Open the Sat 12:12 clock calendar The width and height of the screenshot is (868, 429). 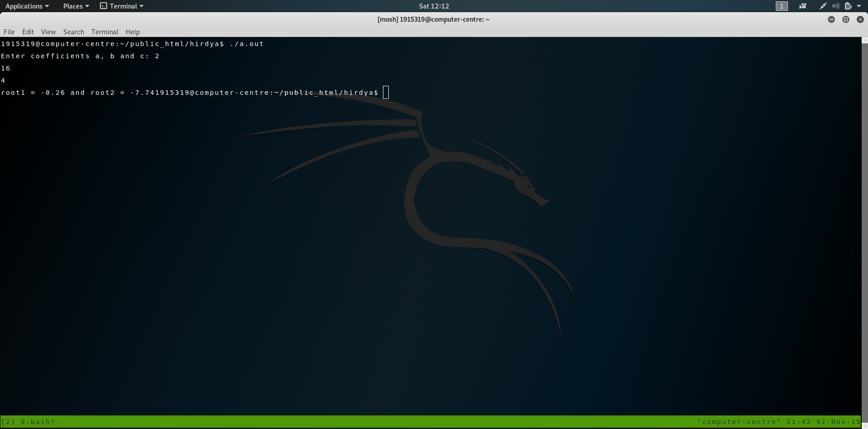[434, 6]
